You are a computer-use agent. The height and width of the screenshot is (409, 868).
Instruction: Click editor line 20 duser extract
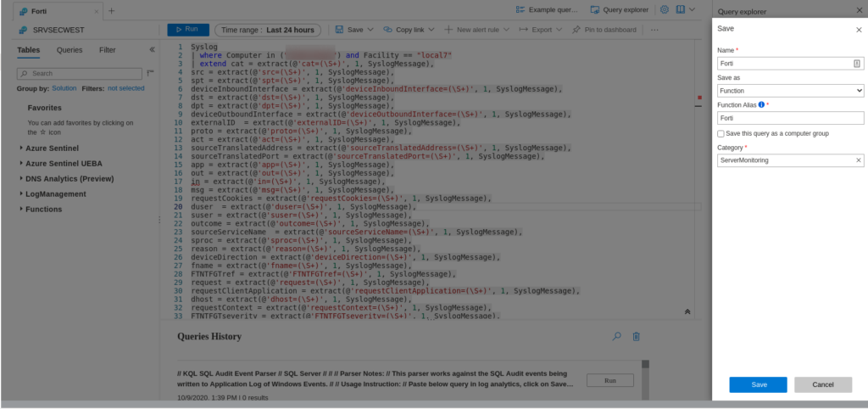[303, 207]
